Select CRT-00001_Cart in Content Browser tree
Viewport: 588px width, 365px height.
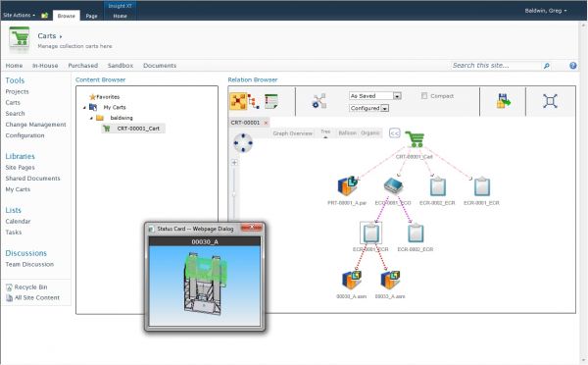point(133,129)
